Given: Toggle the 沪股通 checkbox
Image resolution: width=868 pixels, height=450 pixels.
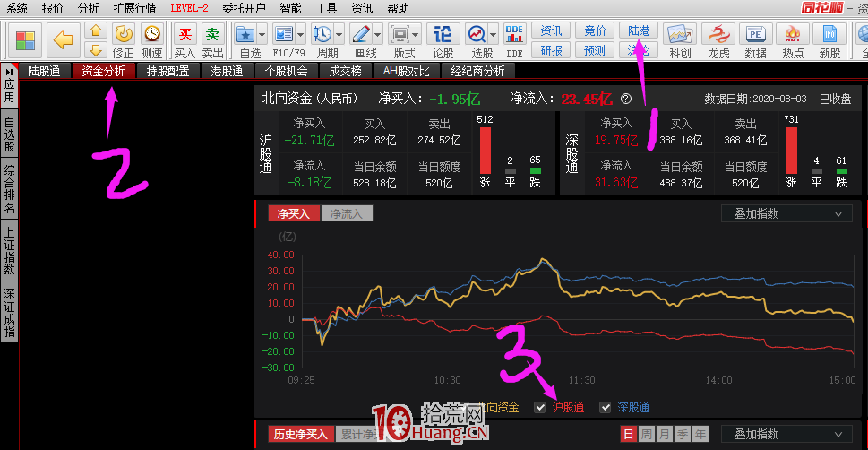Looking at the screenshot, I should (540, 407).
